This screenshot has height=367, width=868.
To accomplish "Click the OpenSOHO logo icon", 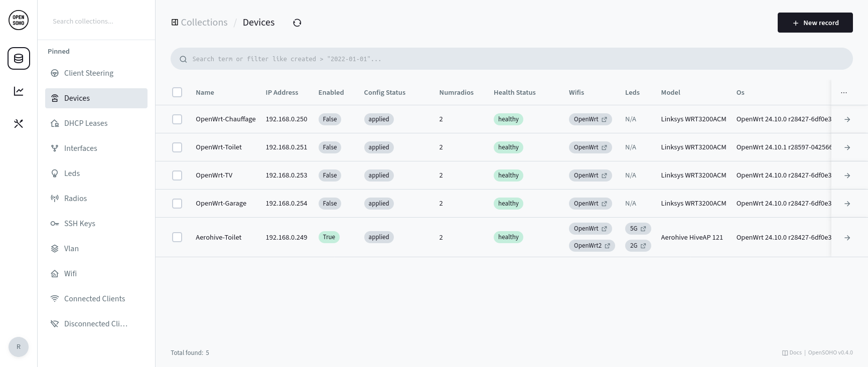I will [x=19, y=20].
